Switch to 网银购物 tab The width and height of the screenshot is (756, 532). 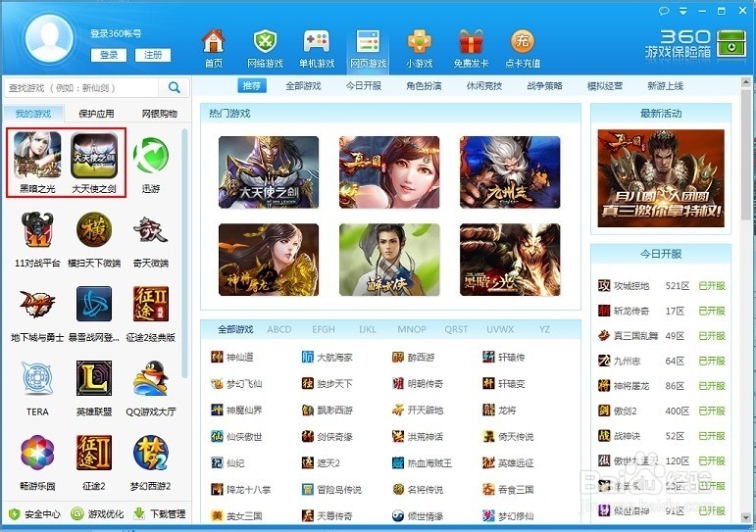click(x=159, y=114)
